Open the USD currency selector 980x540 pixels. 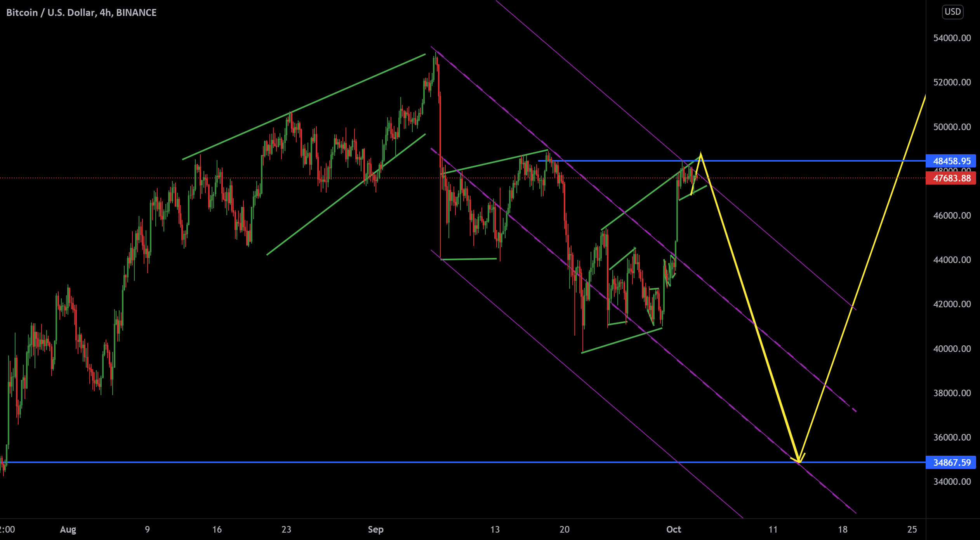point(953,12)
